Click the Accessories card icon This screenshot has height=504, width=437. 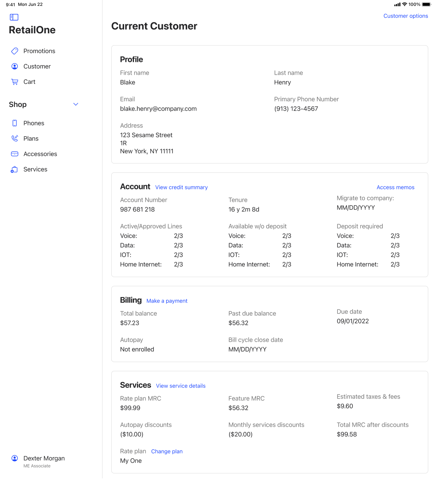[15, 154]
